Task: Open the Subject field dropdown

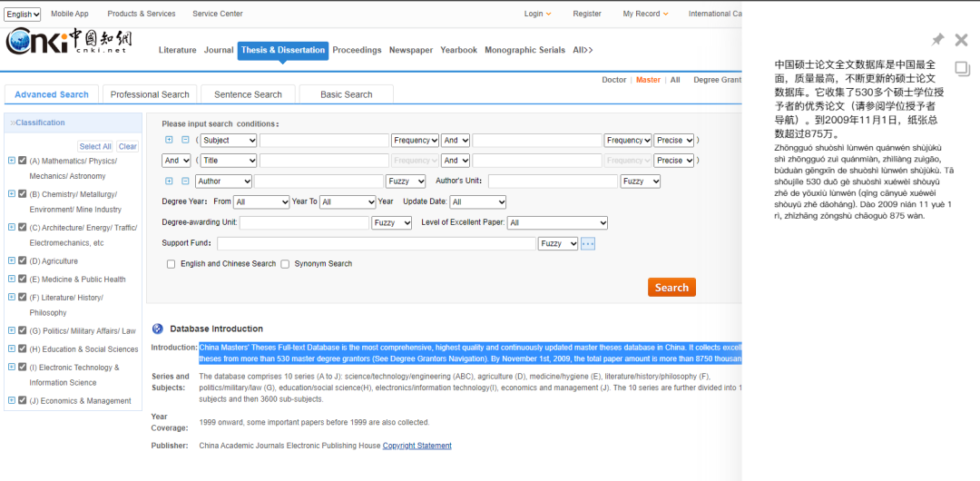Action: click(229, 141)
